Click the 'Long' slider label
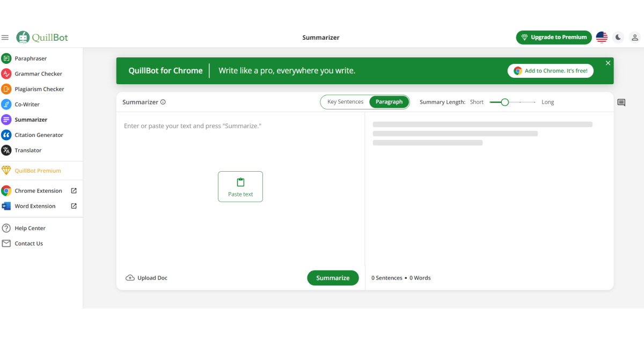Viewport: 644px width, 338px height. pyautogui.click(x=548, y=102)
